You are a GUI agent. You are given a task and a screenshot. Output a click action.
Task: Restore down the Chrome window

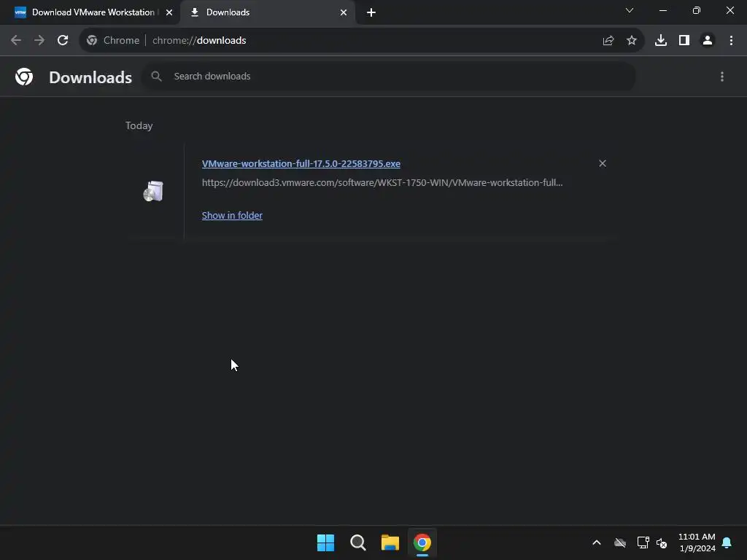[697, 10]
